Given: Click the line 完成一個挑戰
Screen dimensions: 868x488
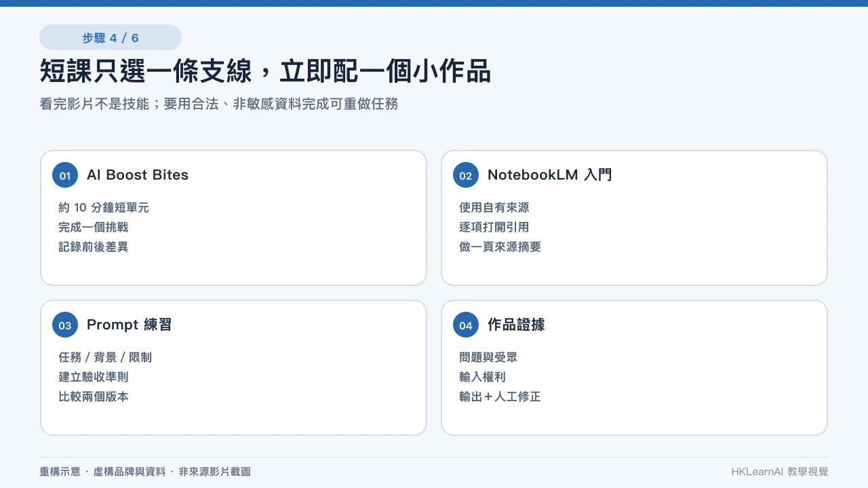Looking at the screenshot, I should click(x=94, y=227).
